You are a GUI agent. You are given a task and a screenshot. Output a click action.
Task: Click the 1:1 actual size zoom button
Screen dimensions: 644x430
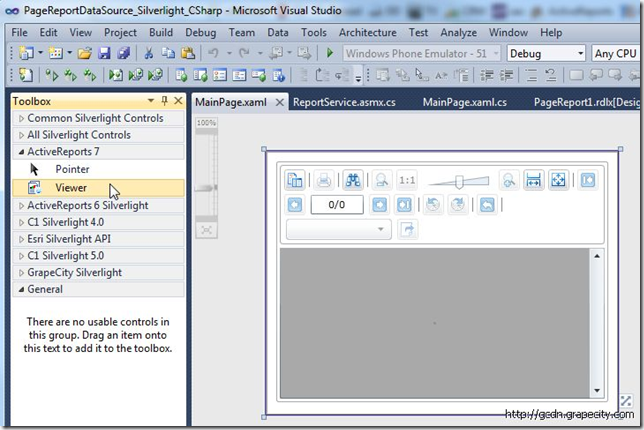pos(407,180)
